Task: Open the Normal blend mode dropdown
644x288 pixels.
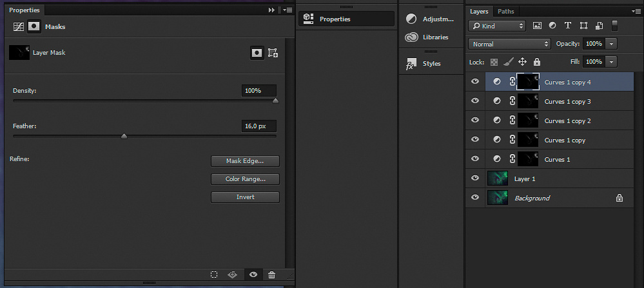Action: pos(509,44)
